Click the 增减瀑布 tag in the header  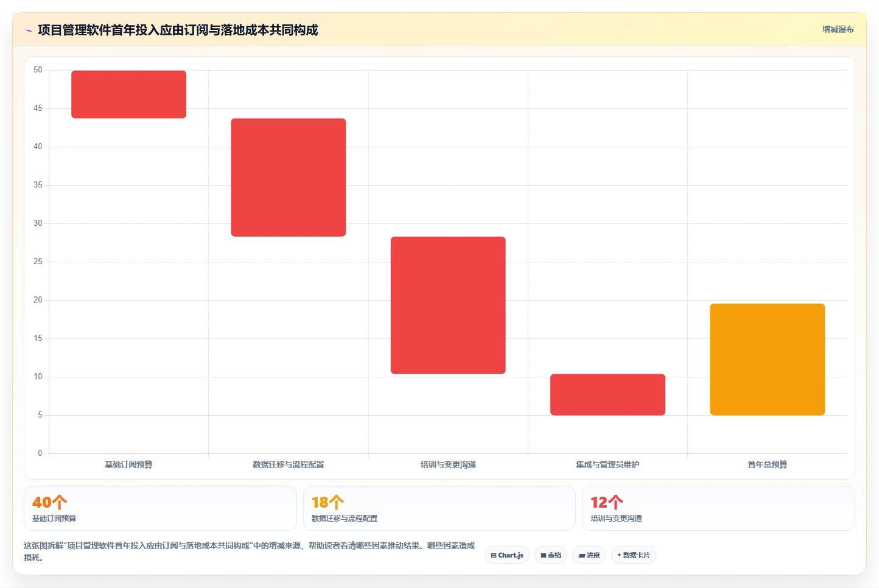point(838,29)
